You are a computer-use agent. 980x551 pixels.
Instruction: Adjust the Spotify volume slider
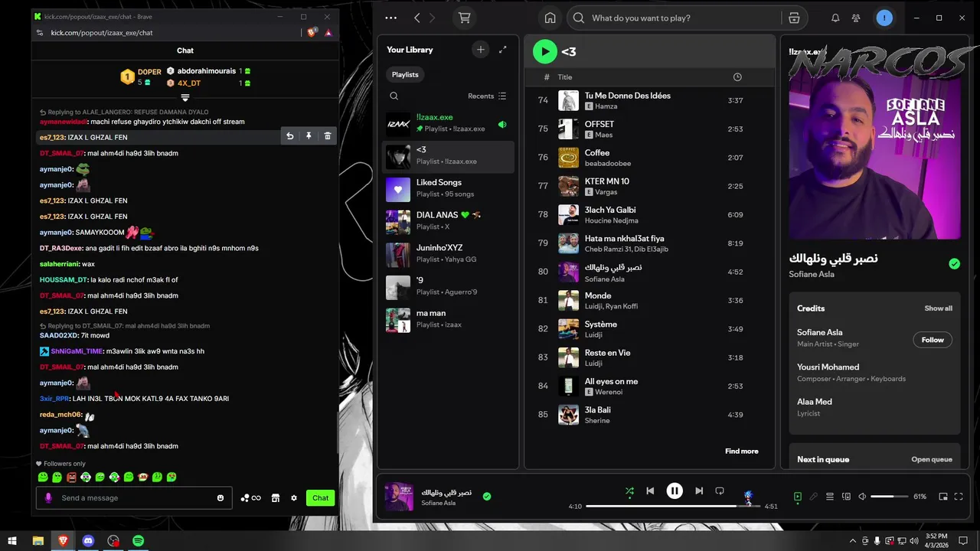(x=888, y=497)
